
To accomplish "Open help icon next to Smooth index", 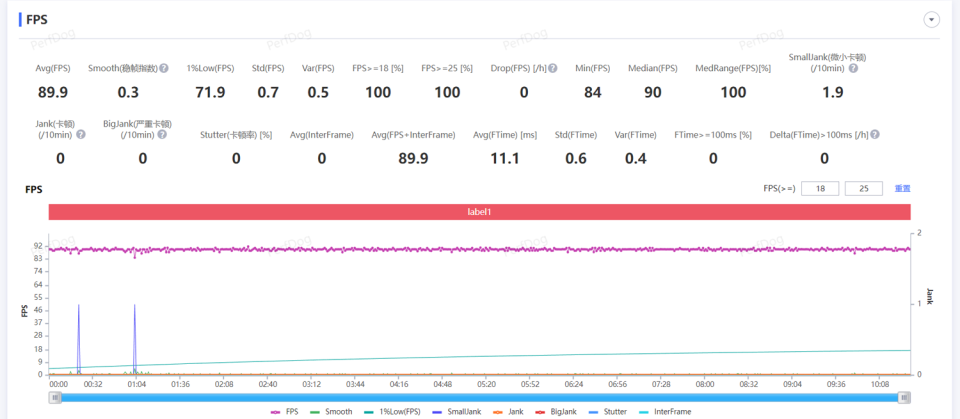I will (x=164, y=69).
